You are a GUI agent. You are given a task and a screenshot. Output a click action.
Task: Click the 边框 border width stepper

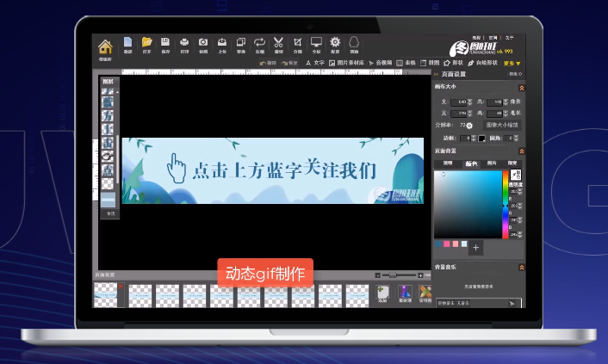[474, 139]
